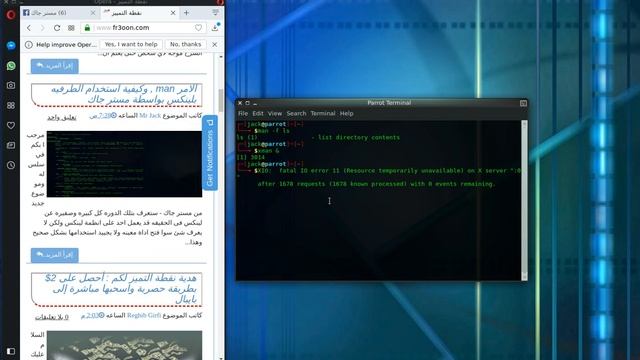Open the man command article title

pyautogui.click(x=124, y=94)
